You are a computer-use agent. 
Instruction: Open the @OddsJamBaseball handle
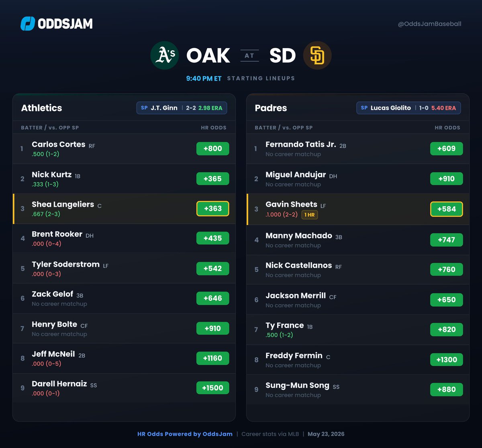click(429, 24)
